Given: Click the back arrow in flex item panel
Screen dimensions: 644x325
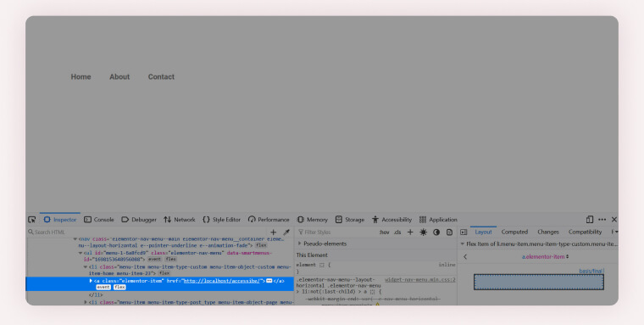Looking at the screenshot, I should pos(465,257).
